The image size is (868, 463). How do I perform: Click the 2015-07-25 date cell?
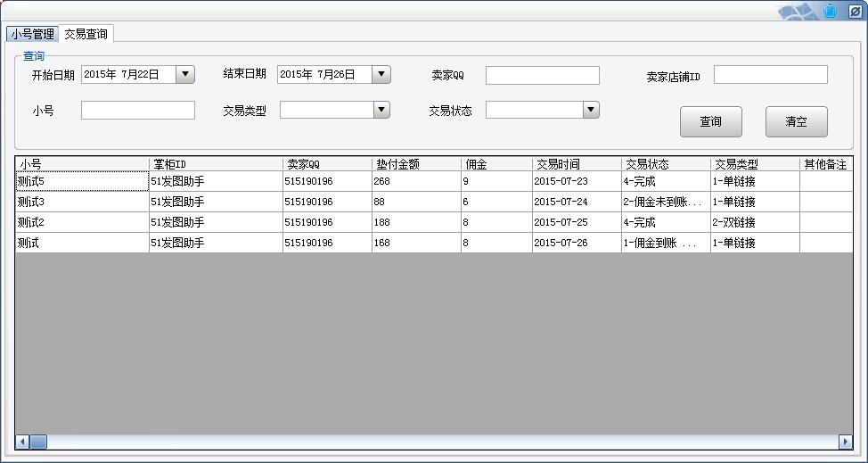pyautogui.click(x=577, y=222)
